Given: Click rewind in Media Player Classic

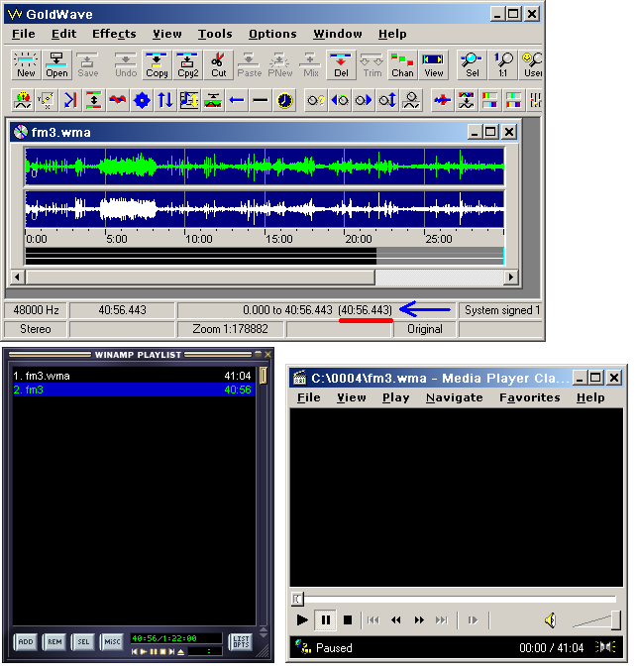Looking at the screenshot, I should click(x=396, y=620).
